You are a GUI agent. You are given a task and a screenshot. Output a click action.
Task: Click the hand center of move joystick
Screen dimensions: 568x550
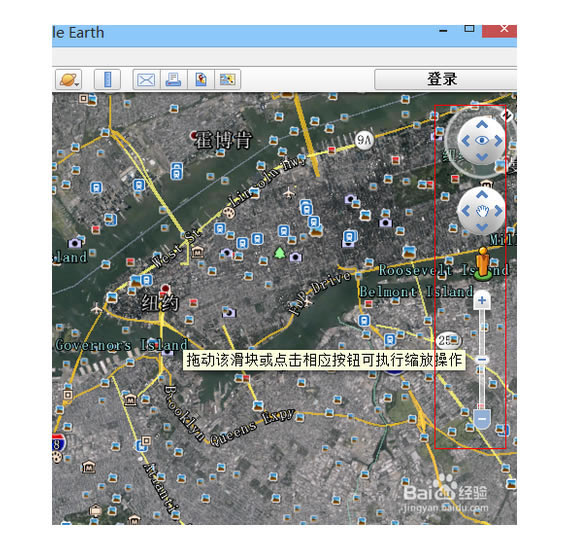coord(482,211)
